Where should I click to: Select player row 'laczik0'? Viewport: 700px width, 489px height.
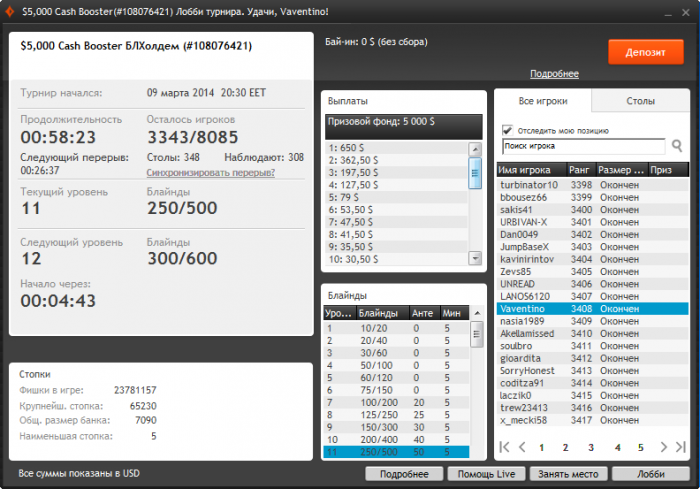pyautogui.click(x=592, y=396)
